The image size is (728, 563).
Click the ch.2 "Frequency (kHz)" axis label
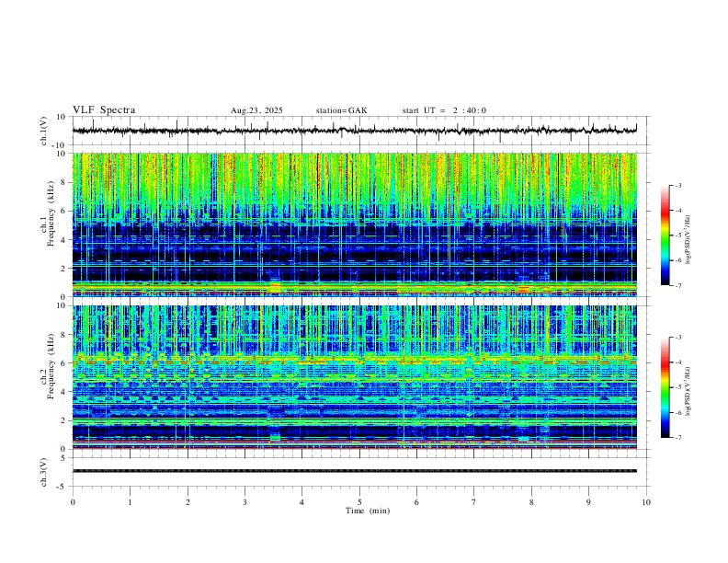coord(51,366)
